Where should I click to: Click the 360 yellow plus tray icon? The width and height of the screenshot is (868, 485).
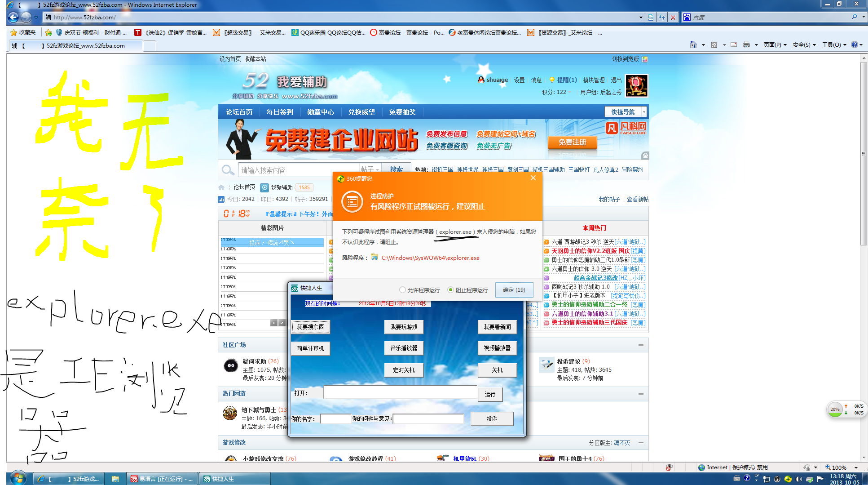click(788, 479)
